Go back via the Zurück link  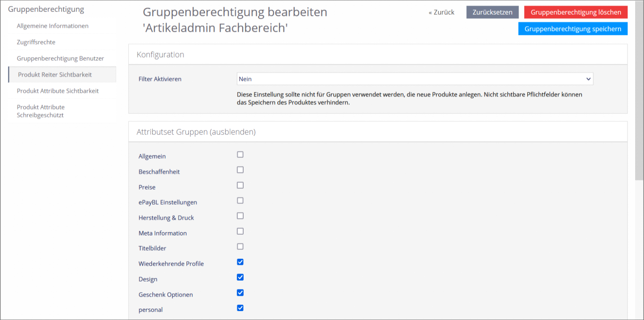(x=441, y=12)
